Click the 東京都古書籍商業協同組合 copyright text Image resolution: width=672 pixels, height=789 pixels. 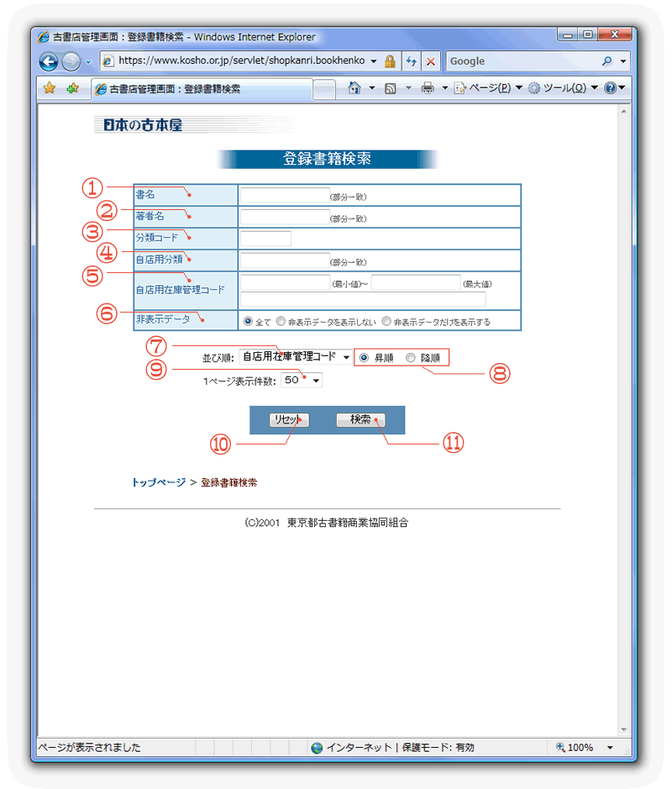(x=348, y=523)
